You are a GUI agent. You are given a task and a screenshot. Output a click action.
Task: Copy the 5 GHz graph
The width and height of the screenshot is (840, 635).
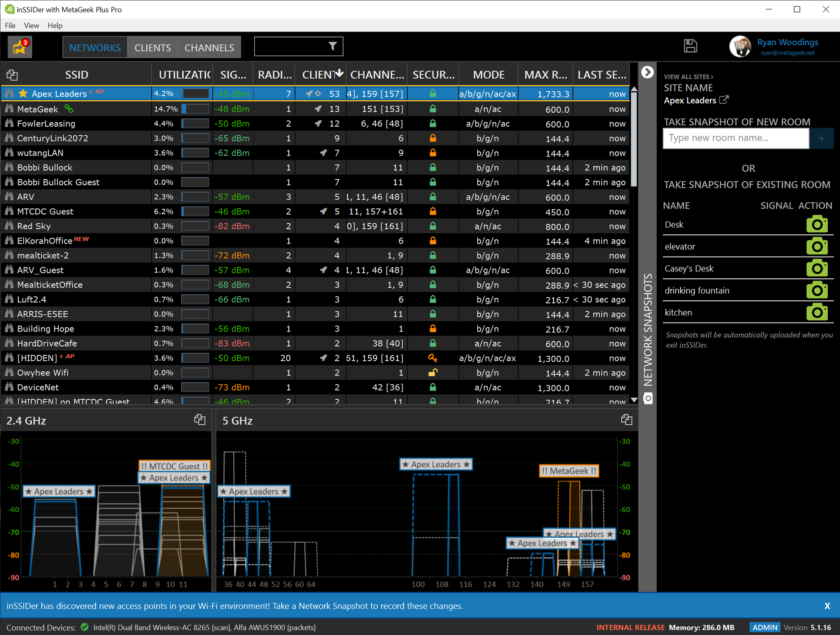626,420
